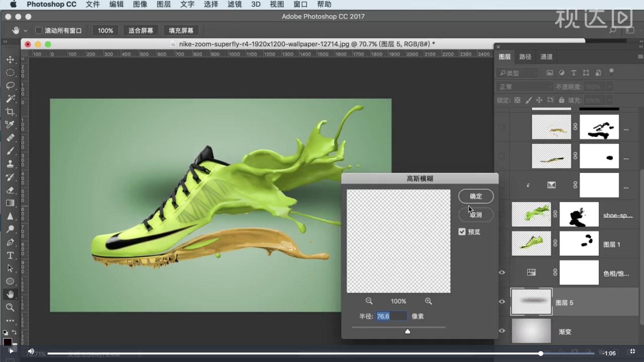Select the Dodge tool
The image size is (644, 362).
[x=10, y=229]
